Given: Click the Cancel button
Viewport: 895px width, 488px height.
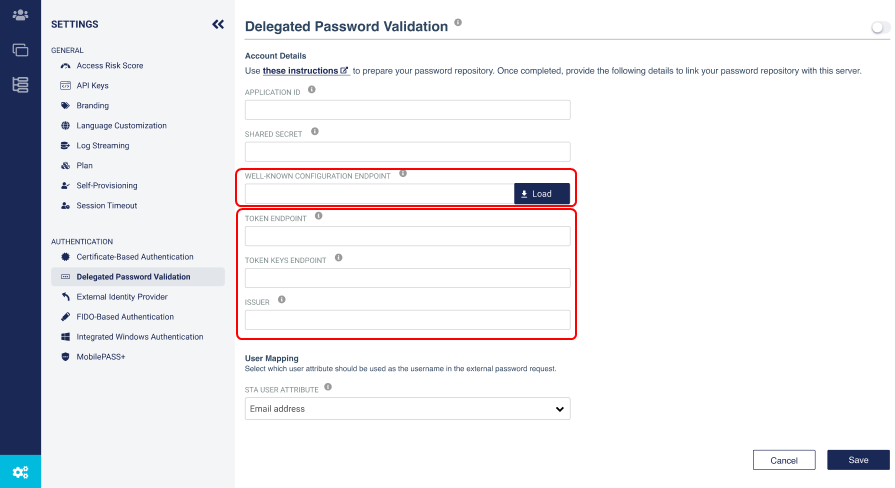Looking at the screenshot, I should (x=784, y=460).
